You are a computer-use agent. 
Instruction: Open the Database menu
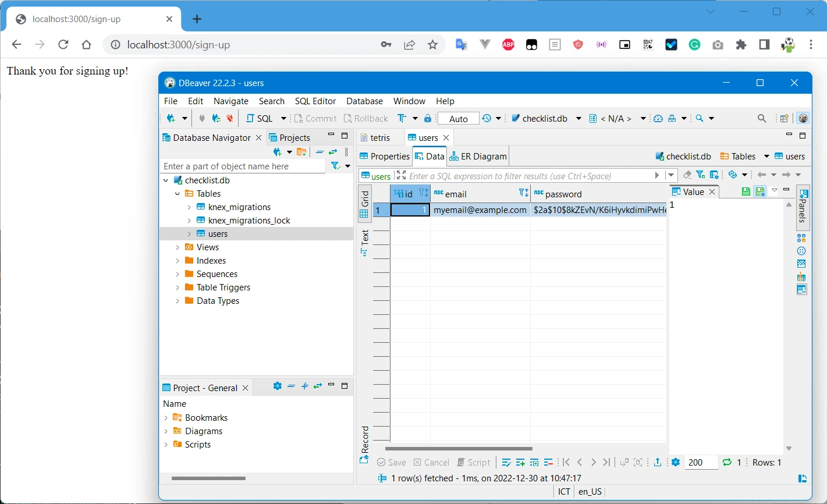(x=364, y=101)
